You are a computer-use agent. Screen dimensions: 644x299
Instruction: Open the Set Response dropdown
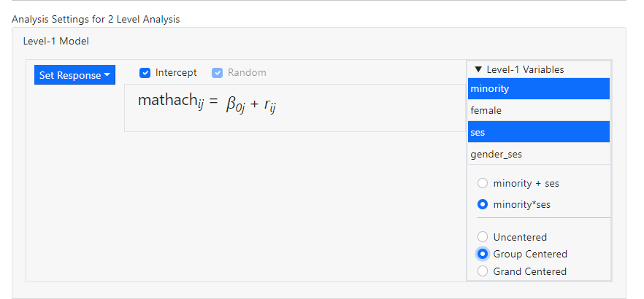pos(74,75)
